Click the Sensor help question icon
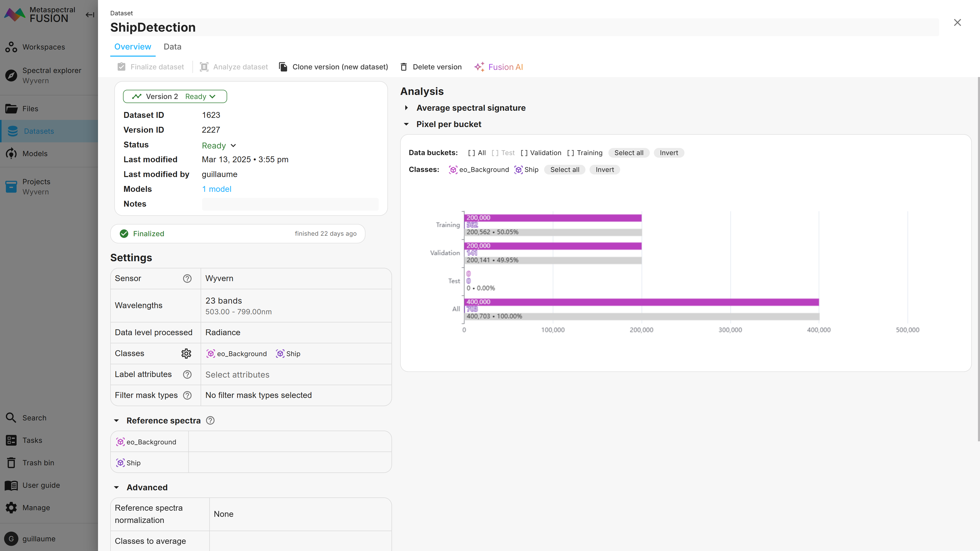980x551 pixels. click(x=187, y=278)
